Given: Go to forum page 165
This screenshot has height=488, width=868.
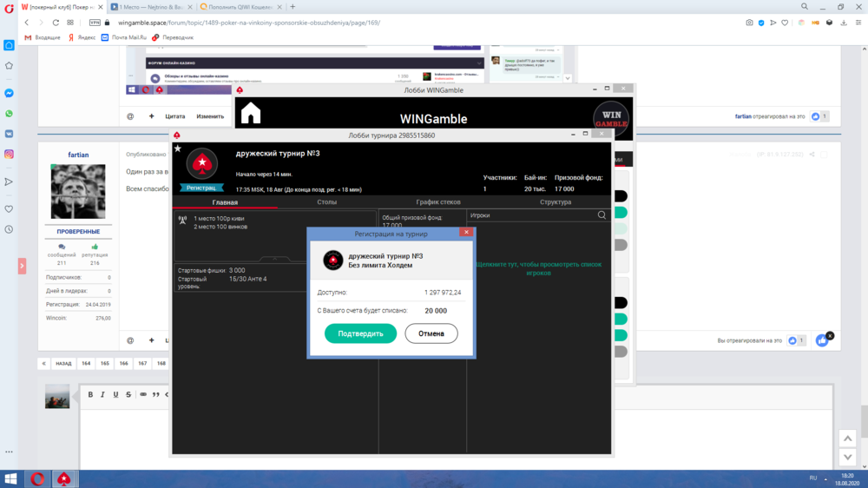Looking at the screenshot, I should (x=105, y=364).
